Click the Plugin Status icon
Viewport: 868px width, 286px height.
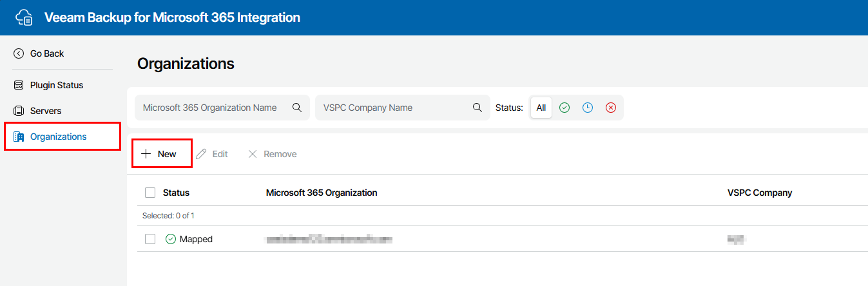(x=19, y=85)
